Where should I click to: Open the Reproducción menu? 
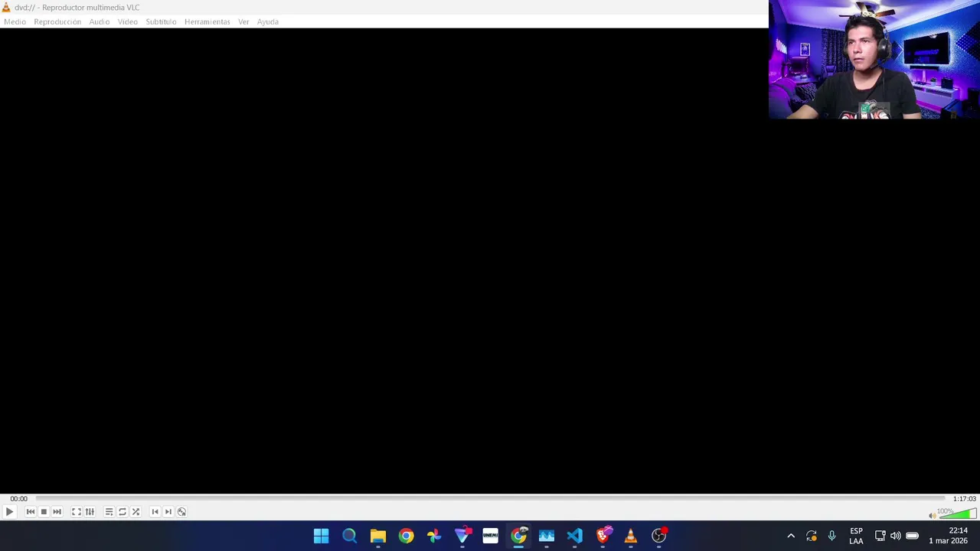click(x=57, y=21)
